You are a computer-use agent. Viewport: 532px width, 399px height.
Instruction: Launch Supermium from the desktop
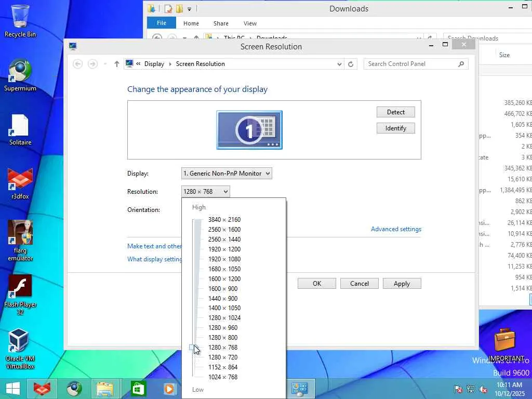[x=20, y=75]
